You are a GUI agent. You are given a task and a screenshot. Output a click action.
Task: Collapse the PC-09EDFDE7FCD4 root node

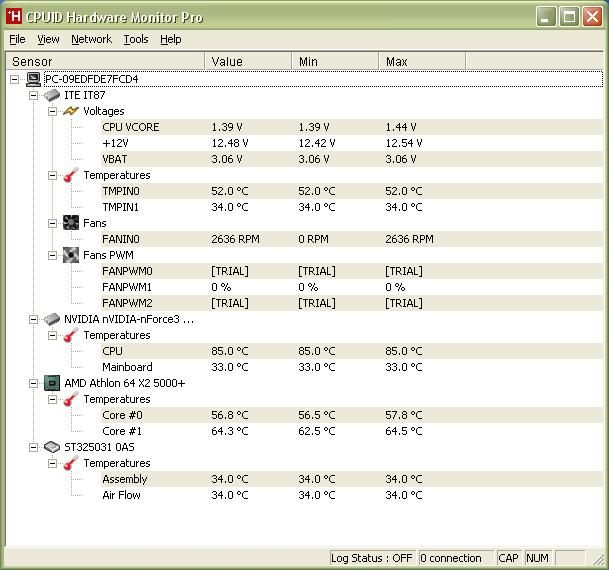point(15,79)
